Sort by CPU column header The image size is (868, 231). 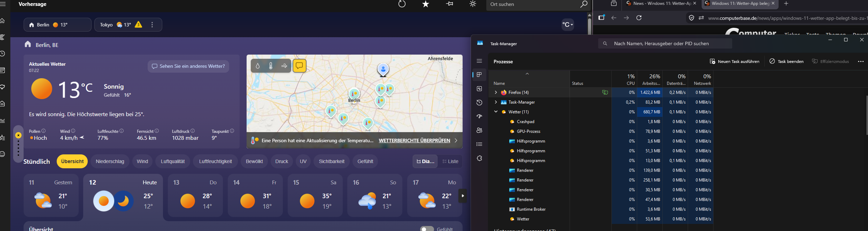click(624, 79)
